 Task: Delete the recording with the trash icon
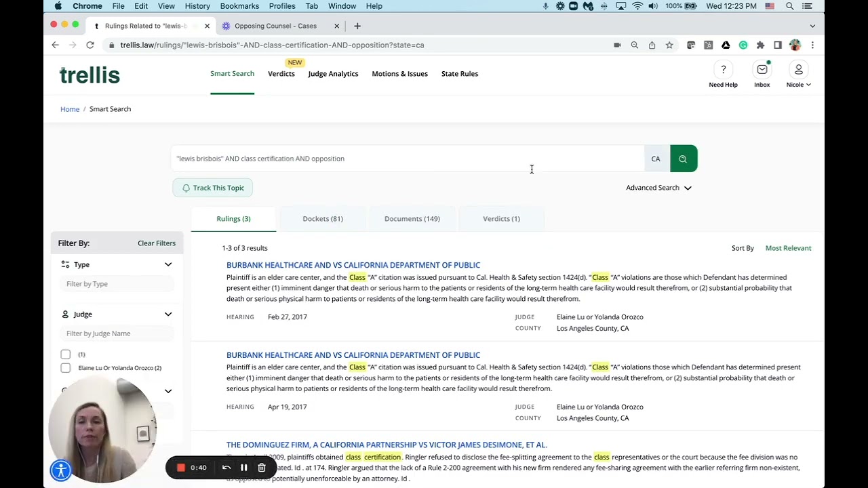point(262,468)
